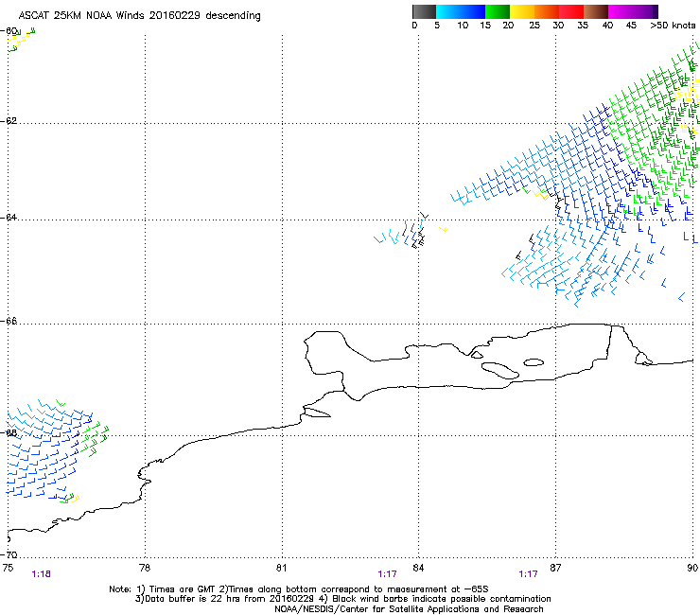Click the '-60' latitude label

[9, 31]
